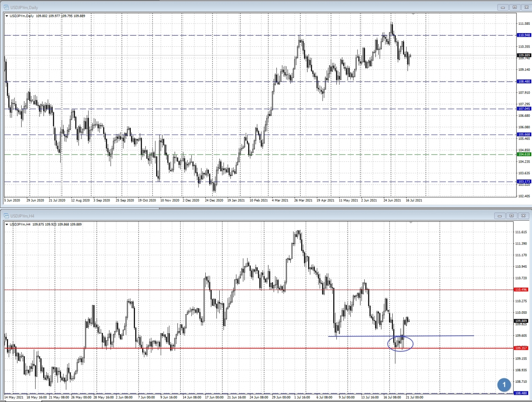Close the USDJPYm,Daily chart window
This screenshot has width=532, height=402.
pyautogui.click(x=526, y=7)
